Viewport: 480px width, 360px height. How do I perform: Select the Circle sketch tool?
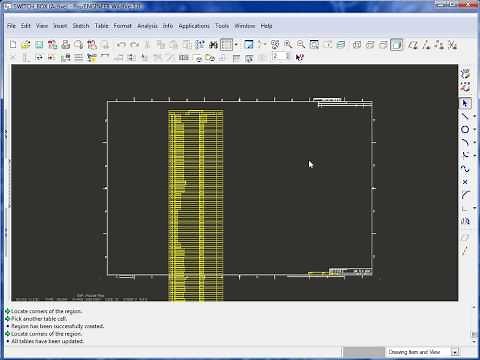pos(465,129)
